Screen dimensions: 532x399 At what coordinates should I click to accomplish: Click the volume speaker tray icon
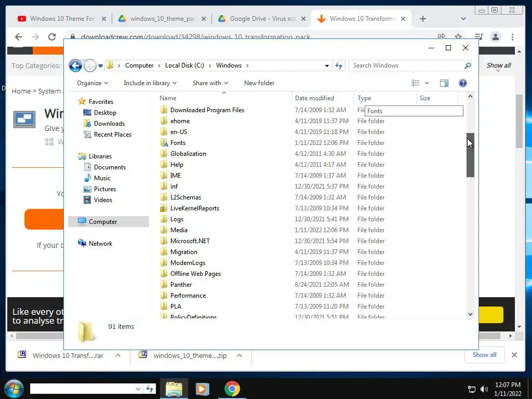pos(484,389)
